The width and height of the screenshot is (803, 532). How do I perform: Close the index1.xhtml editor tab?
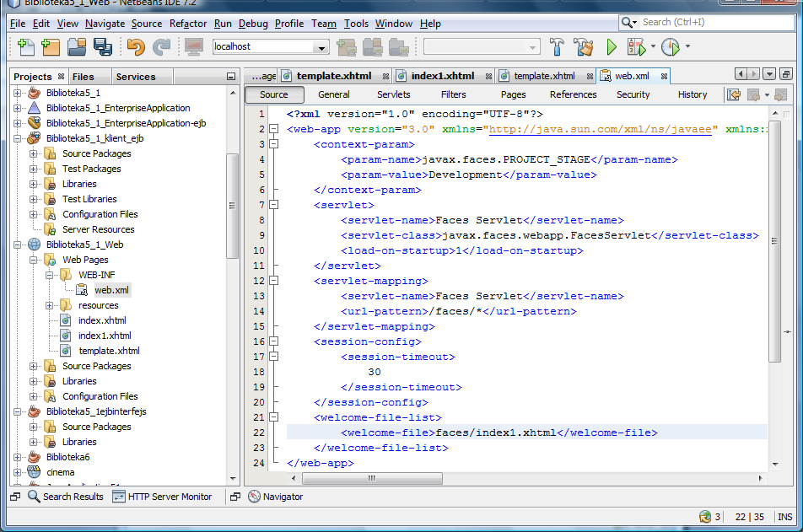click(x=488, y=76)
